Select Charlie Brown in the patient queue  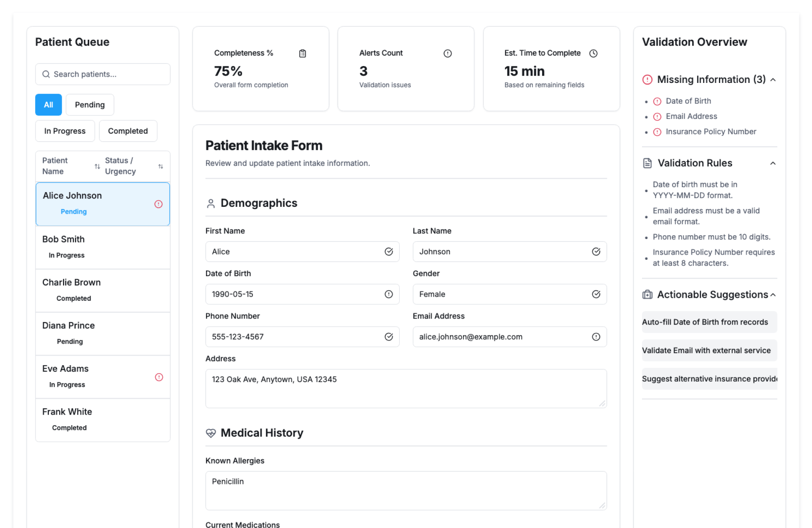pos(103,290)
